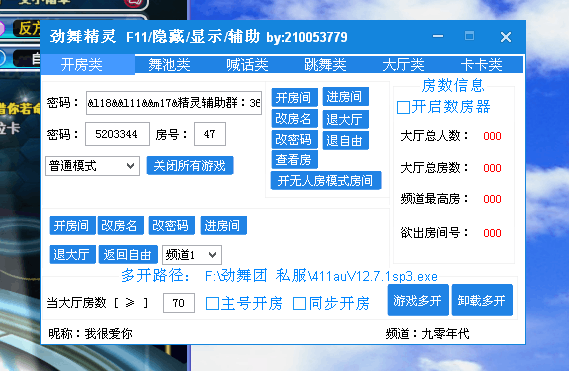Click the 大厅总人数 value 000
The width and height of the screenshot is (569, 371).
492,136
